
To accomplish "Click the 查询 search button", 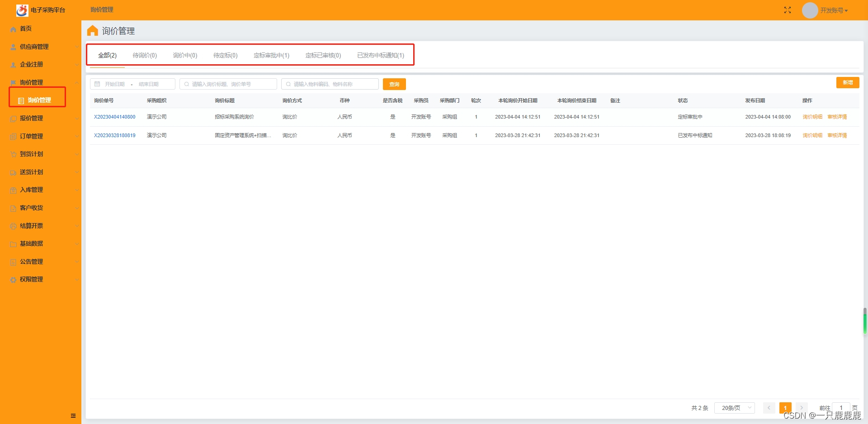I will [394, 84].
